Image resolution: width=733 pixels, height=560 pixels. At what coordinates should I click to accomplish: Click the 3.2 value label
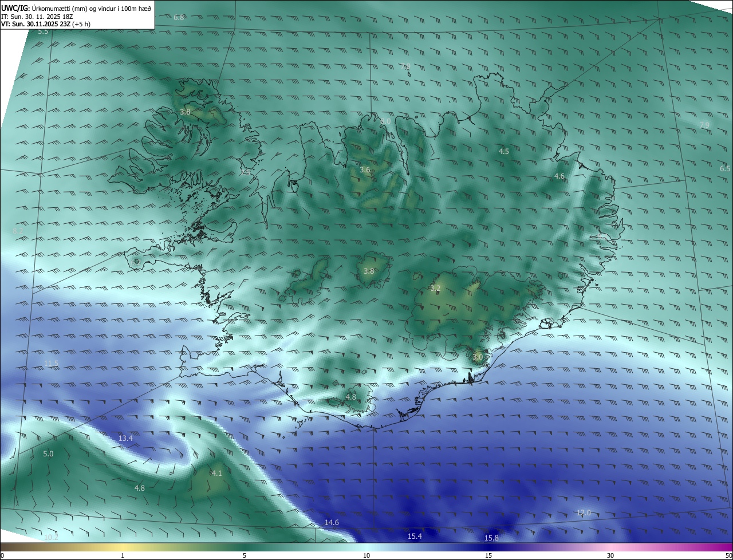(x=435, y=288)
